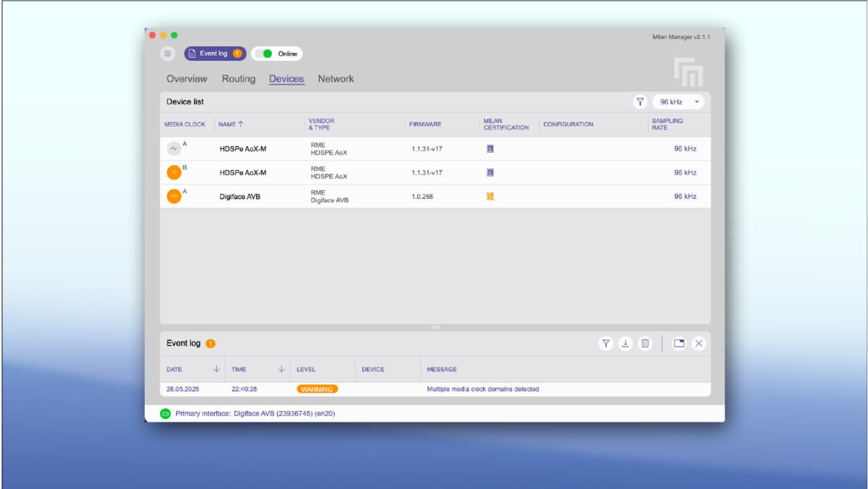Open the 96 kHz sampling rate dropdown
The height and width of the screenshot is (489, 868).
pyautogui.click(x=678, y=102)
